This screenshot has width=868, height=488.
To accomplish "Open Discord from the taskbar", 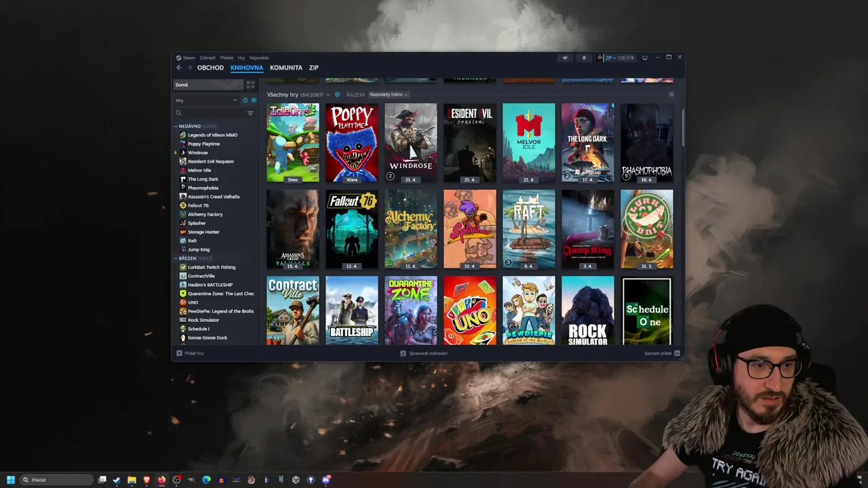I will [x=326, y=480].
